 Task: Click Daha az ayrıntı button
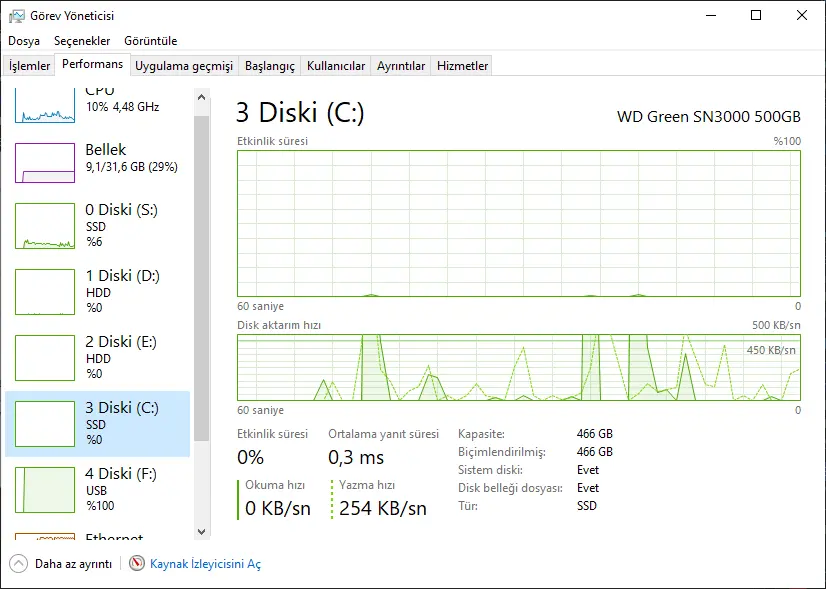(61, 564)
